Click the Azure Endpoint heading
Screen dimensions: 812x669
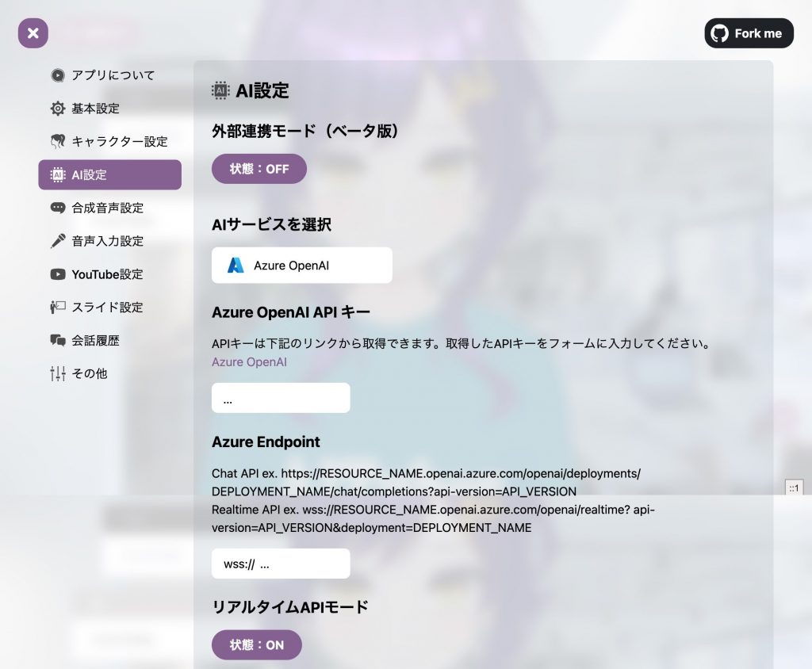(266, 442)
